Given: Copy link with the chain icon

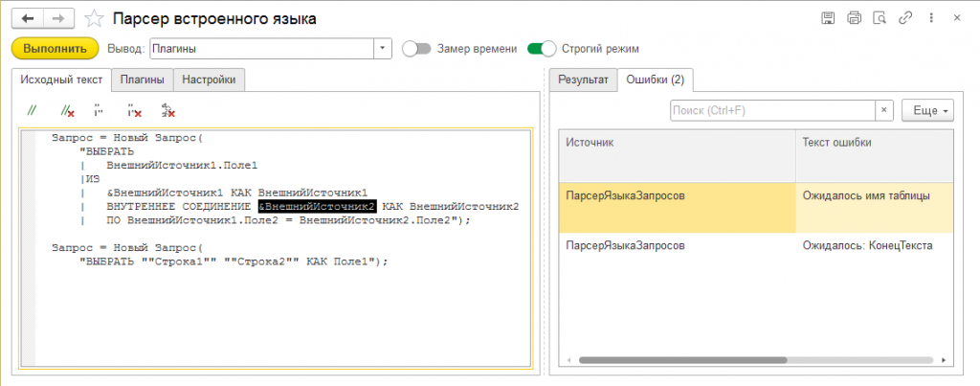Looking at the screenshot, I should click(x=905, y=19).
